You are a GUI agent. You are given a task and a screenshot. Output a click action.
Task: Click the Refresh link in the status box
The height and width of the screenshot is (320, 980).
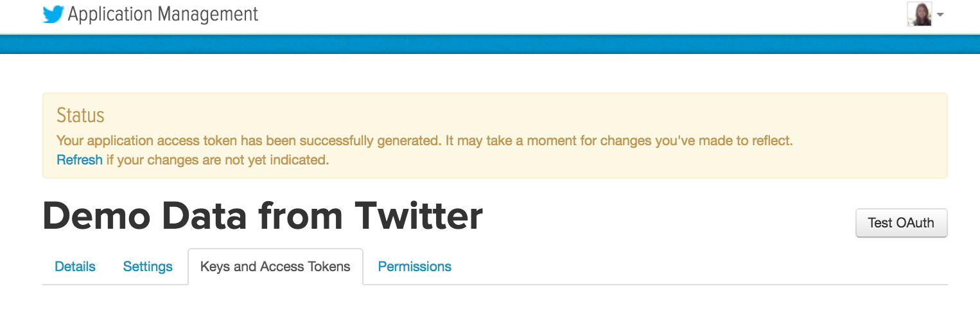80,160
